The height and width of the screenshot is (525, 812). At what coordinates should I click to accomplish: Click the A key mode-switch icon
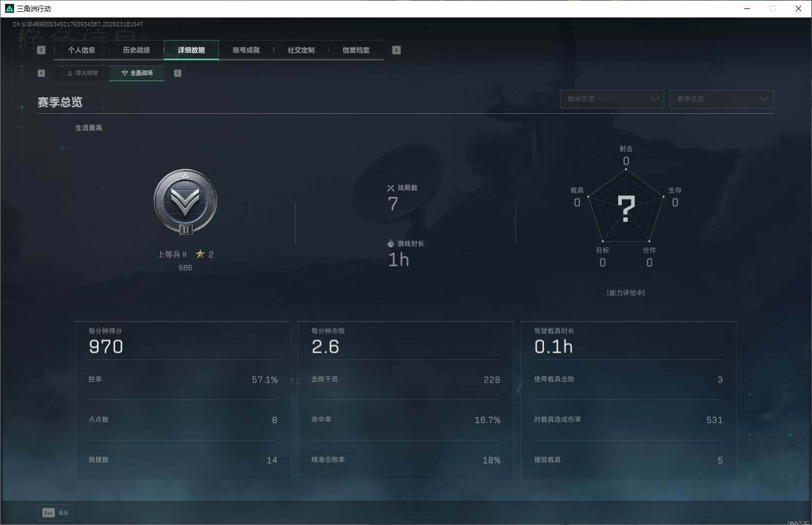pyautogui.click(x=41, y=73)
